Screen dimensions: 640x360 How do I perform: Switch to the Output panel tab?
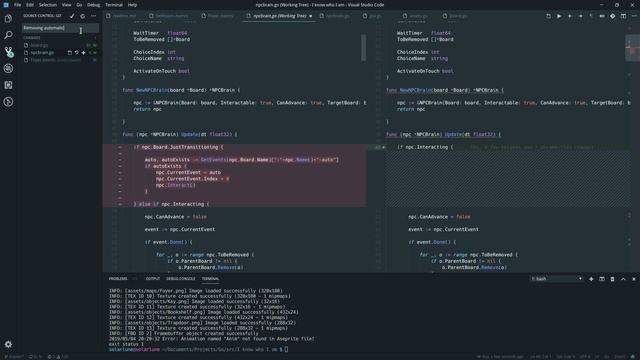[x=153, y=279]
